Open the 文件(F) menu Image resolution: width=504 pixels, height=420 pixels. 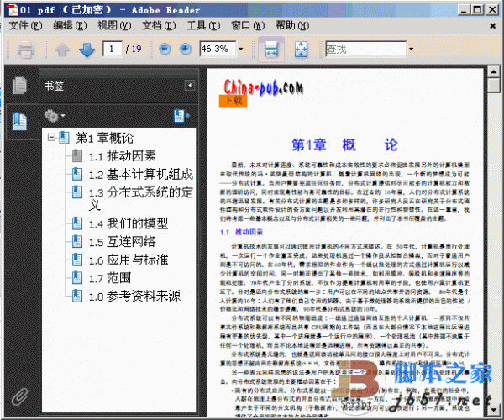tap(25, 25)
